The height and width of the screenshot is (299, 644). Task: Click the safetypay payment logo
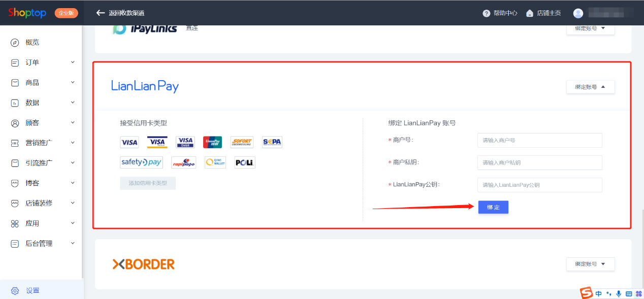click(x=141, y=162)
